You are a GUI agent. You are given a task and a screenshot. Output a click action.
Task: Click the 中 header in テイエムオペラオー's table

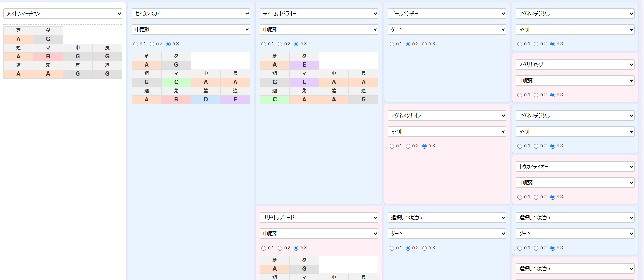point(334,74)
